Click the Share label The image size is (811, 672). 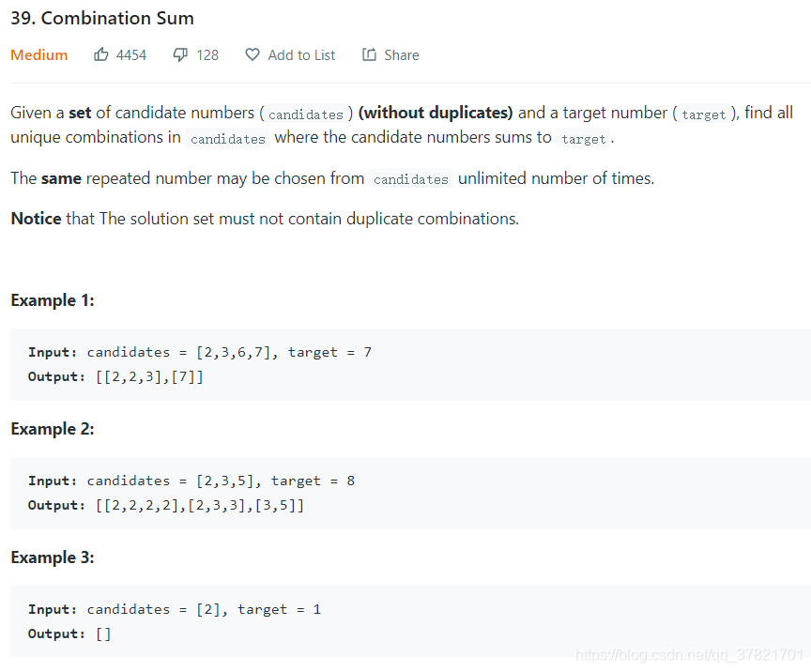402,54
